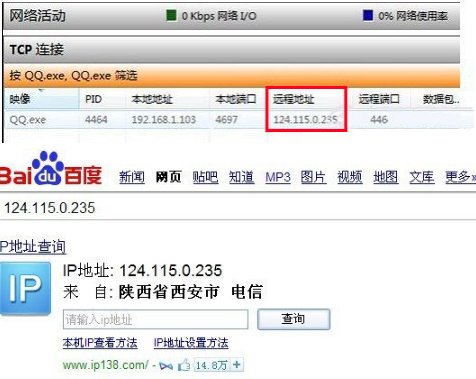The image size is (476, 379).
Task: Expand the 网络活动 section header
Action: tap(232, 16)
